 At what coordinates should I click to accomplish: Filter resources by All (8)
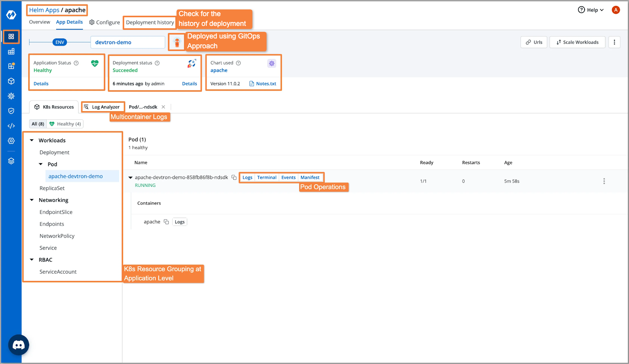pos(38,124)
